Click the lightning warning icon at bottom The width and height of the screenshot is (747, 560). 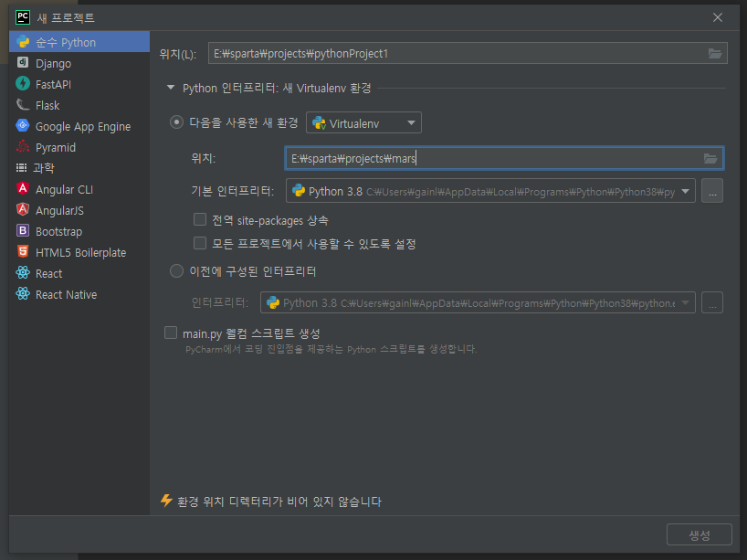pos(166,501)
